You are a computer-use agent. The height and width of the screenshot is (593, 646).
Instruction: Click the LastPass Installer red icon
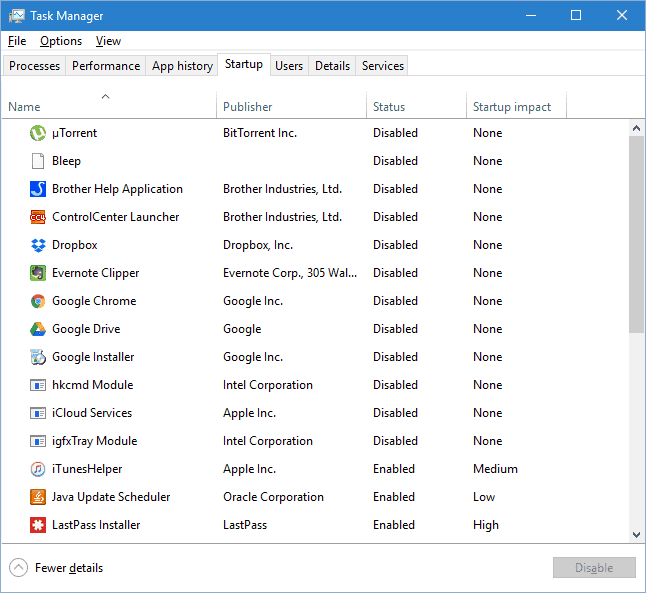(x=38, y=525)
